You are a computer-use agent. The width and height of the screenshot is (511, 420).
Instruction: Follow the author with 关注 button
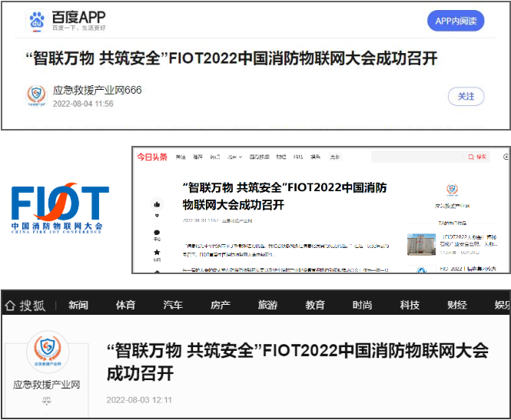pos(466,96)
